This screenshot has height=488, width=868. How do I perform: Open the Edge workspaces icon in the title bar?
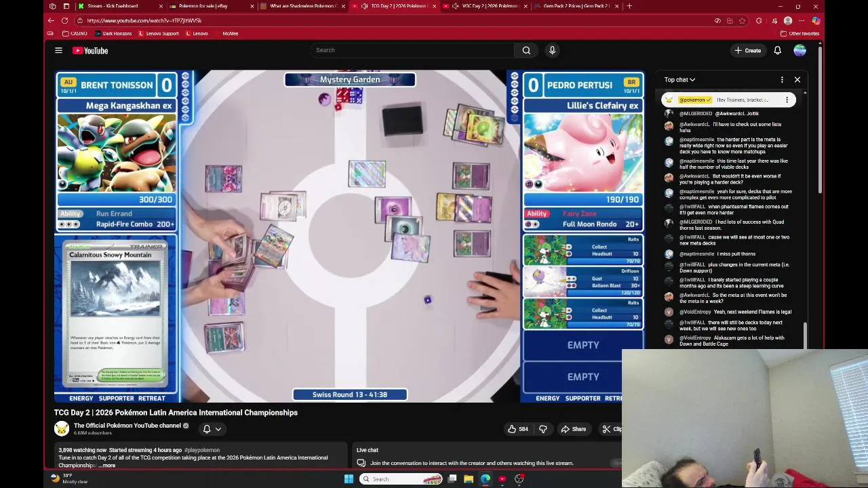click(x=52, y=6)
